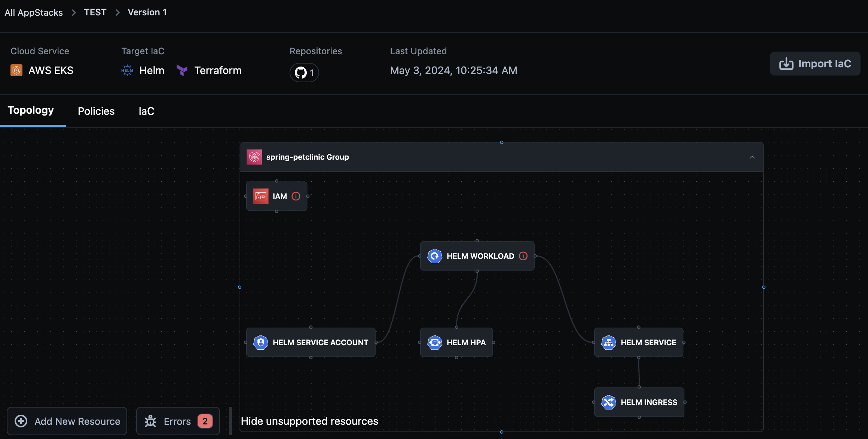The image size is (868, 439).
Task: Toggle Hide unsupported resources
Action: [310, 421]
